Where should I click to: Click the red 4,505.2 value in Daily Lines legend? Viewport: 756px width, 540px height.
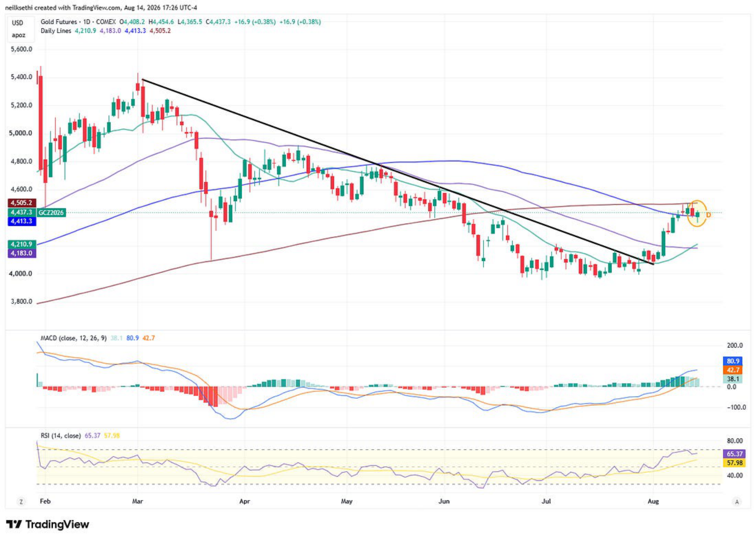(160, 31)
